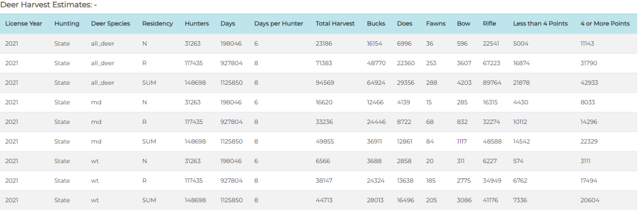644x215 pixels.
Task: Click the License Year column header
Action: [24, 24]
